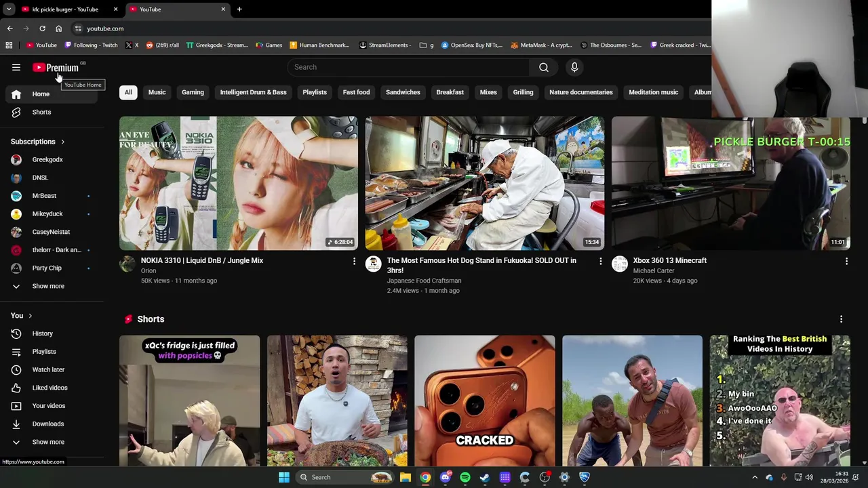The image size is (868, 488).
Task: Expand Subscriptions with Show more
Action: pos(52,286)
